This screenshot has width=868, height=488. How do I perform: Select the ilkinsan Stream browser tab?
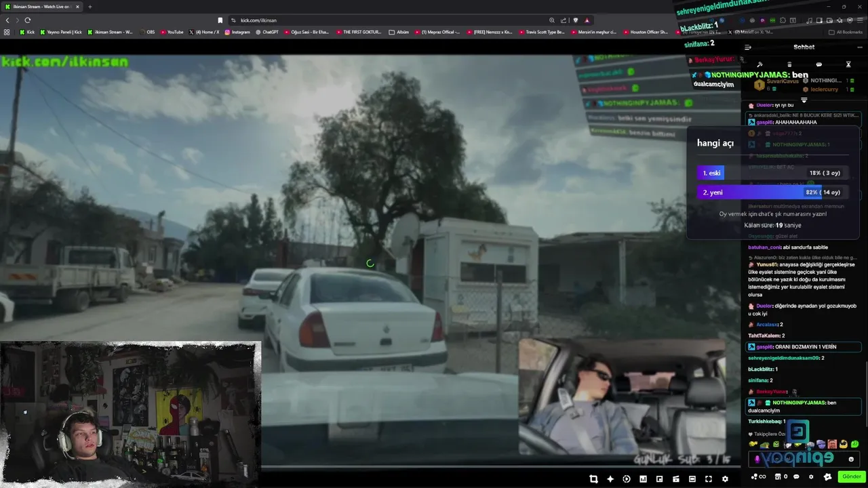(42, 7)
